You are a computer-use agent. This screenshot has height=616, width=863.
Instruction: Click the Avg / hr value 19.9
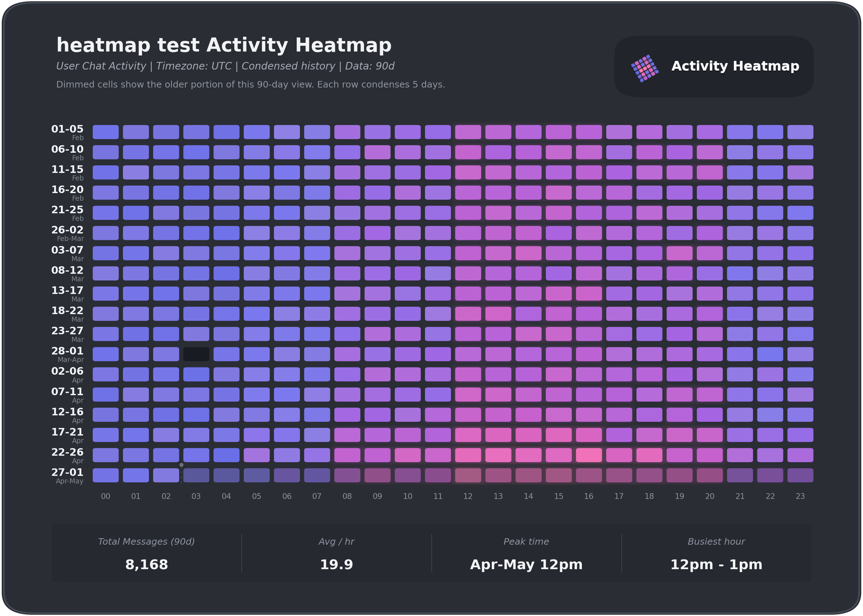click(336, 564)
